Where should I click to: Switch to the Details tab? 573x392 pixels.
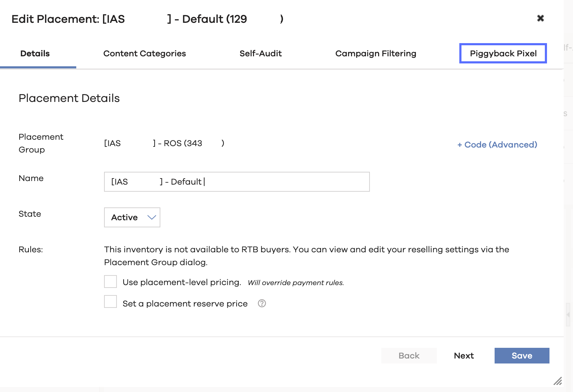point(35,53)
